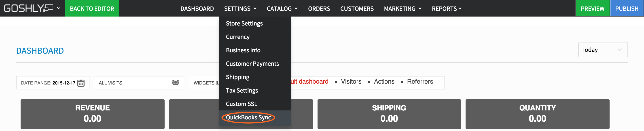Publish the site
Image resolution: width=644 pixels, height=131 pixels.
pos(627,8)
